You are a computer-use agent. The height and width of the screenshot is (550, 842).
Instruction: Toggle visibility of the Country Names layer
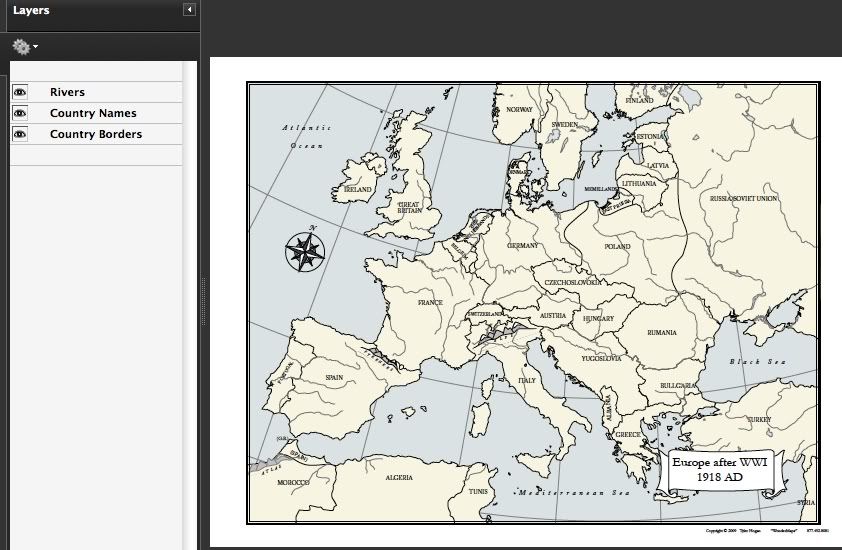[19, 113]
